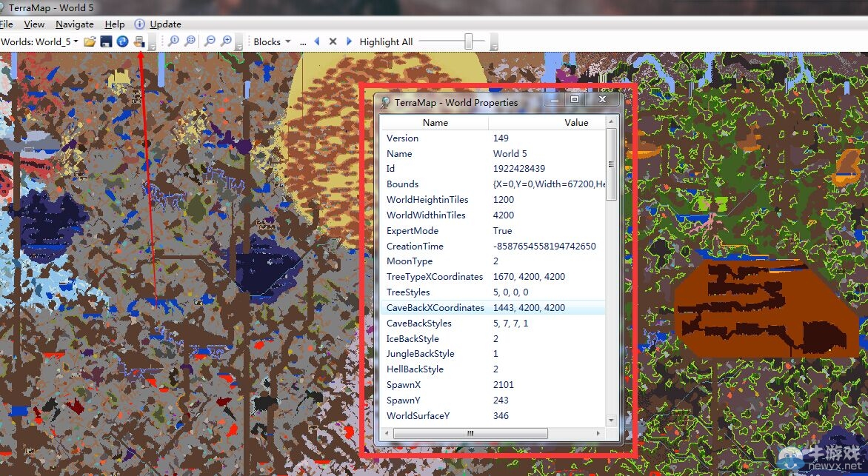Screen dimensions: 868x476
Task: Open the Blocks dropdown
Action: coord(272,41)
